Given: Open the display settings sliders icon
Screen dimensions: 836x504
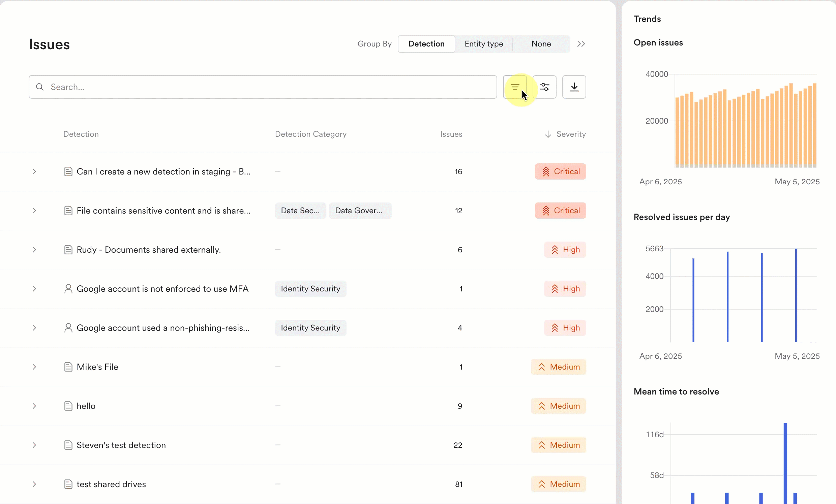Looking at the screenshot, I should coord(544,87).
